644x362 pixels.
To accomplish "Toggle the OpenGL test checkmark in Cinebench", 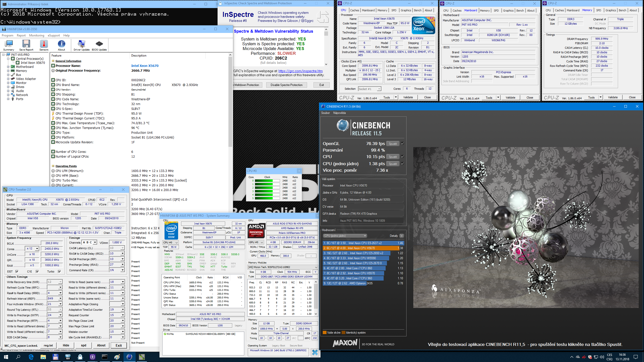I will tap(403, 144).
